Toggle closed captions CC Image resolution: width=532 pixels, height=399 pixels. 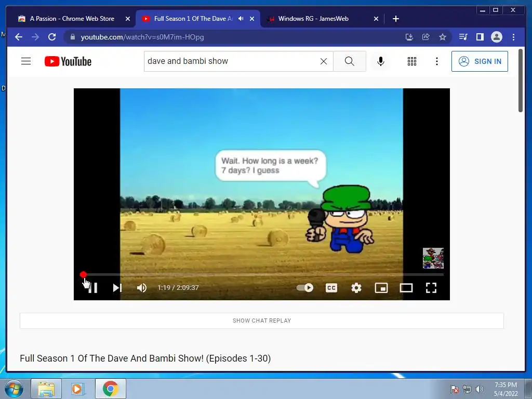331,288
